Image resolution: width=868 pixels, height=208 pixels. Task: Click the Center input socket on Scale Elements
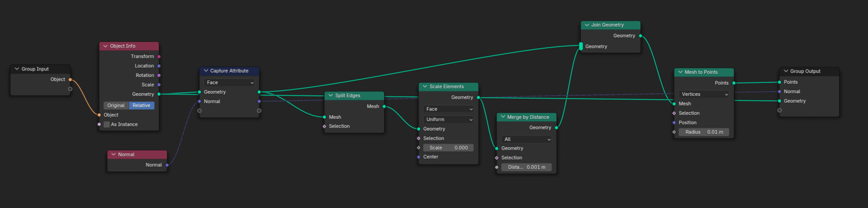[x=419, y=157]
